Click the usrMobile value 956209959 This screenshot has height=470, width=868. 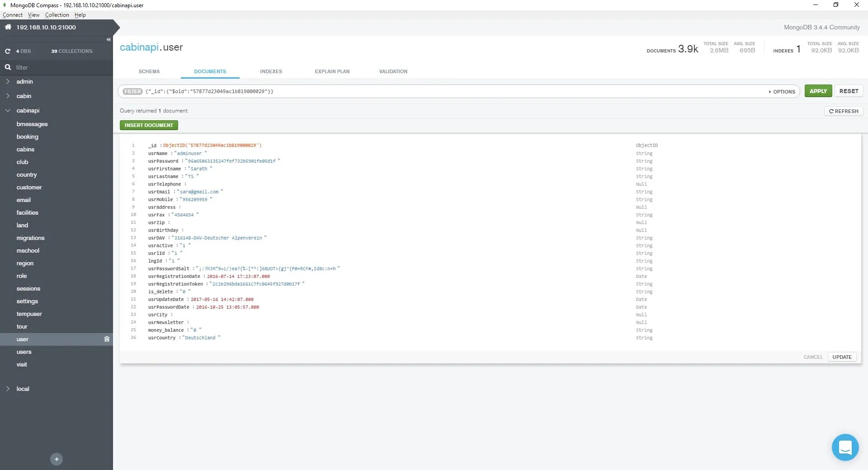195,200
